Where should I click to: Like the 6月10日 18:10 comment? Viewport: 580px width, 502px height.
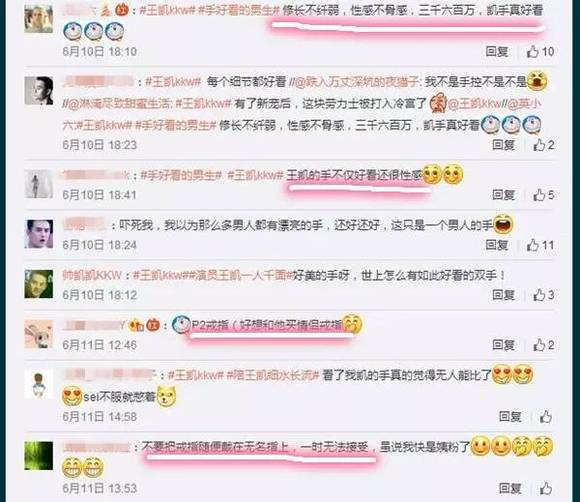point(540,51)
